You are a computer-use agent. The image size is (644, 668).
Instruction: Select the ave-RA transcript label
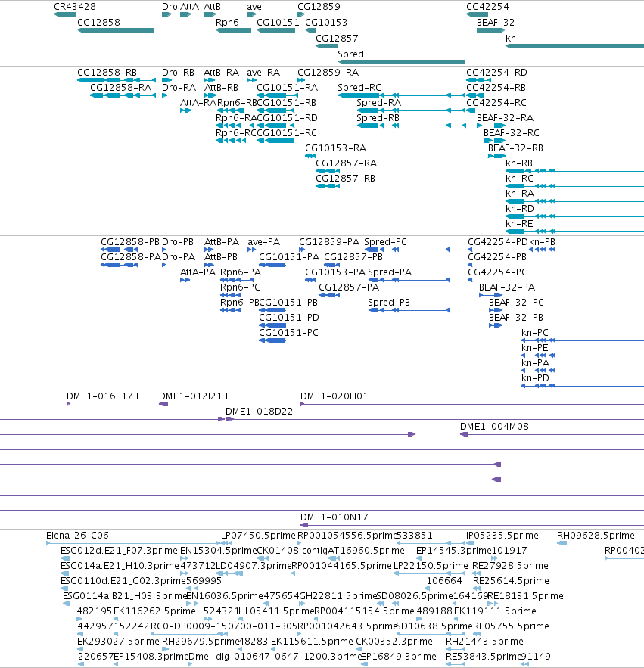pos(263,73)
